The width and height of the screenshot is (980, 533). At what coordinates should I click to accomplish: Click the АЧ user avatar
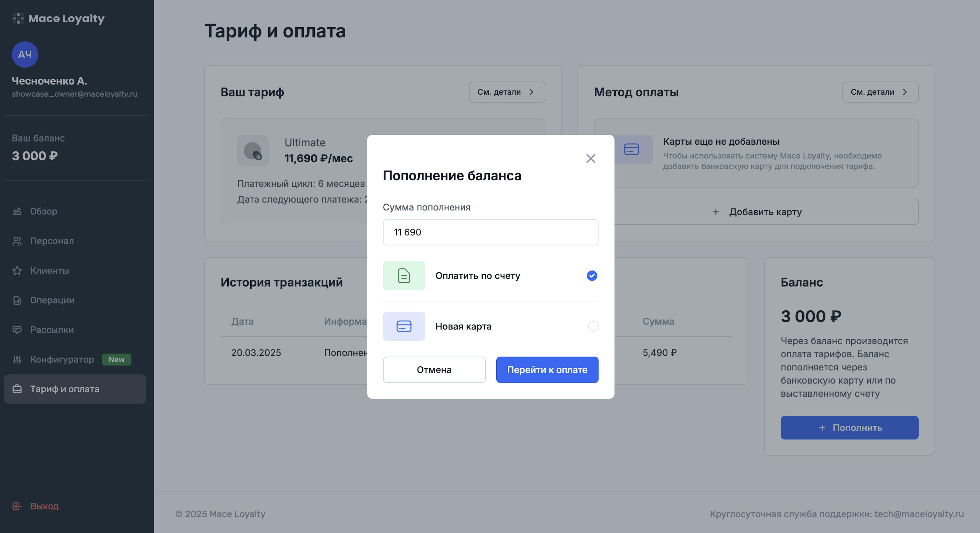tap(25, 54)
